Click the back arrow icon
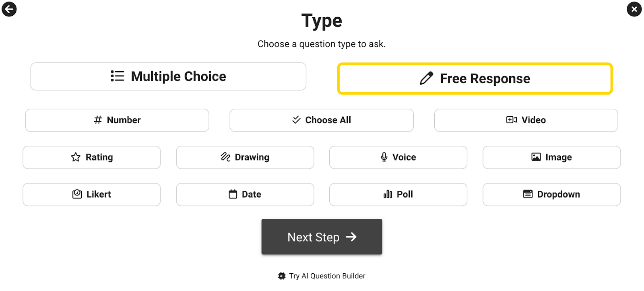644x291 pixels. point(9,9)
